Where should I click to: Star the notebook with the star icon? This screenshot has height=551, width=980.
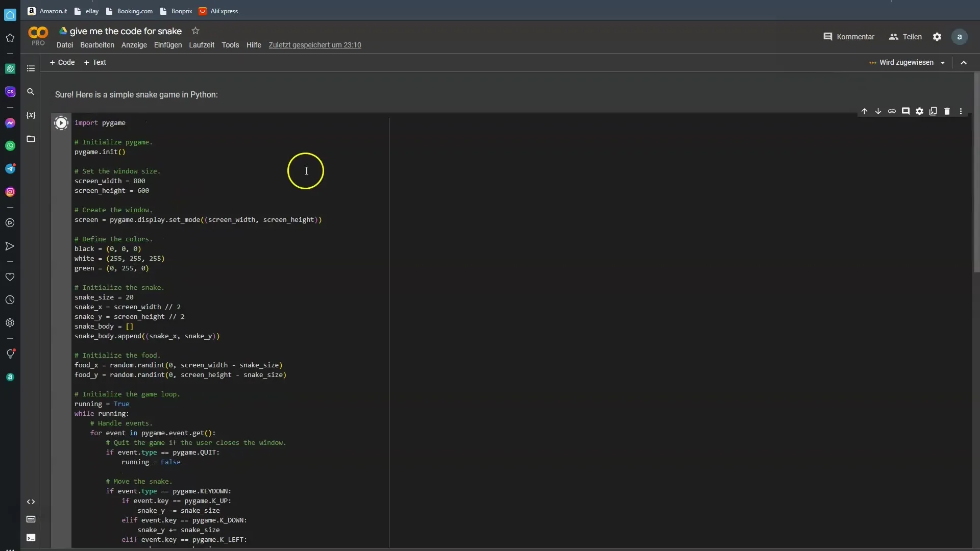[x=195, y=31]
